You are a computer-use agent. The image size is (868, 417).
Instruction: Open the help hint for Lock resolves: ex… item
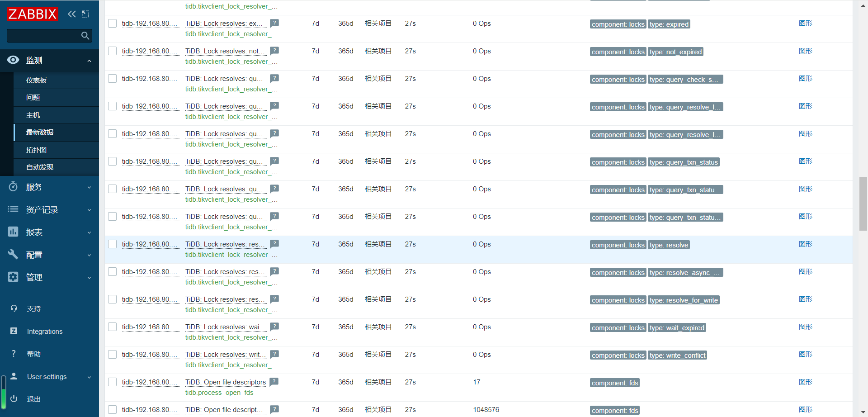[x=274, y=23]
